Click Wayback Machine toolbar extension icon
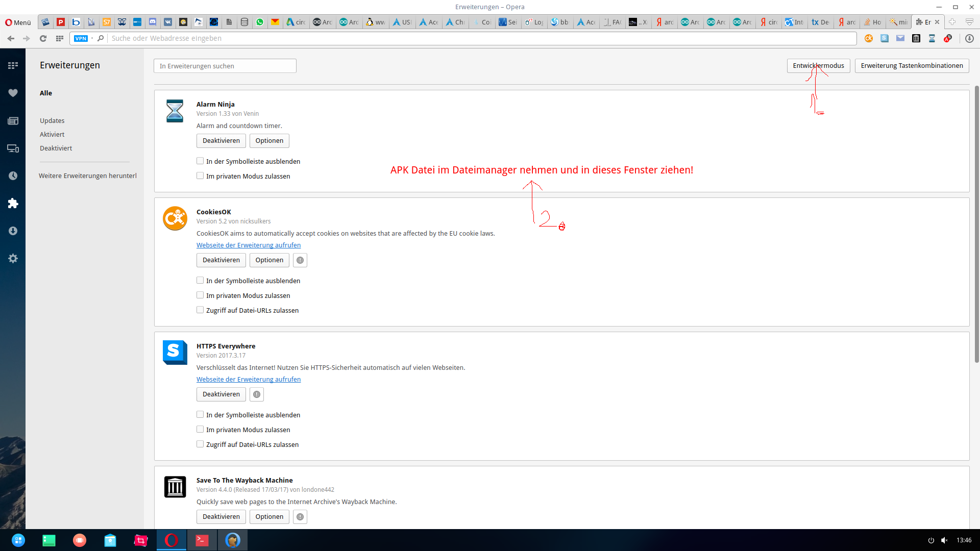 [x=916, y=38]
